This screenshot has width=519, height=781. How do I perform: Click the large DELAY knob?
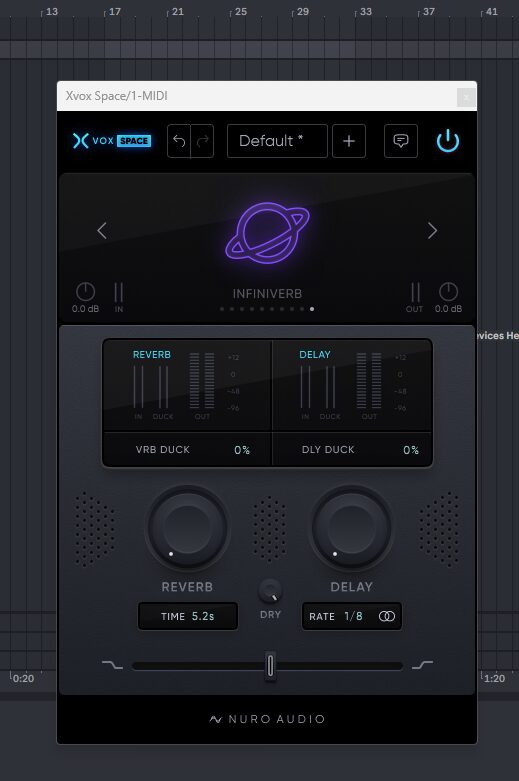[351, 528]
